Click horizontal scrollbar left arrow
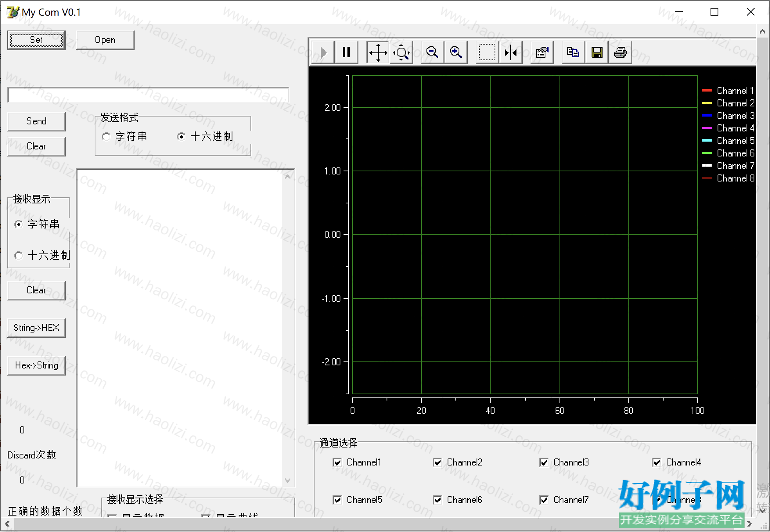 click(x=7, y=523)
